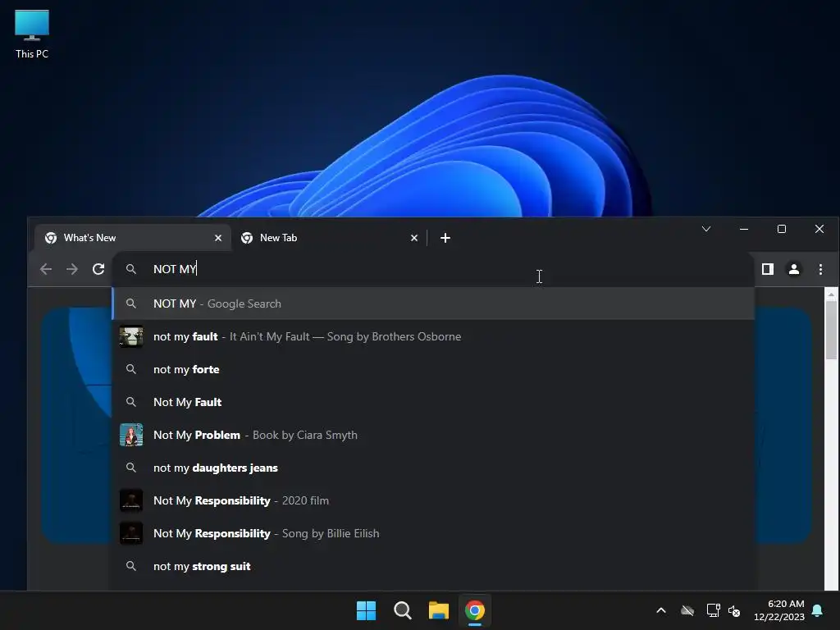
Task: Select Not My Responsibility 2020 film suggestion
Action: point(433,500)
